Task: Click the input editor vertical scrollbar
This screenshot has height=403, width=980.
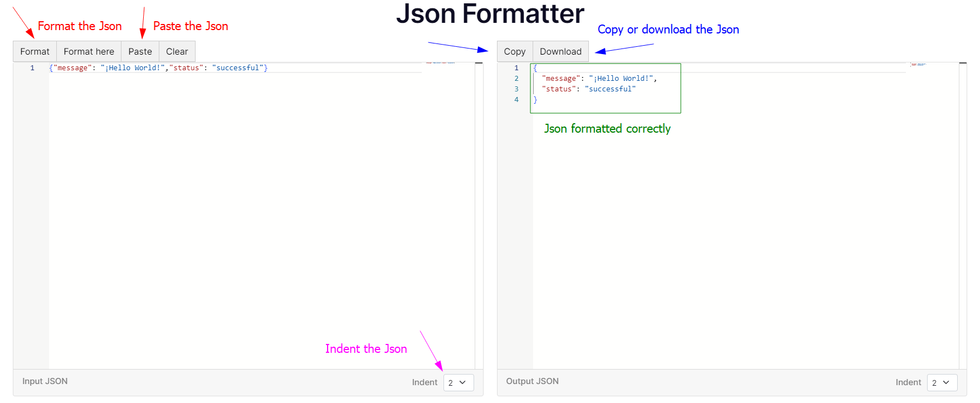Action: point(479,215)
